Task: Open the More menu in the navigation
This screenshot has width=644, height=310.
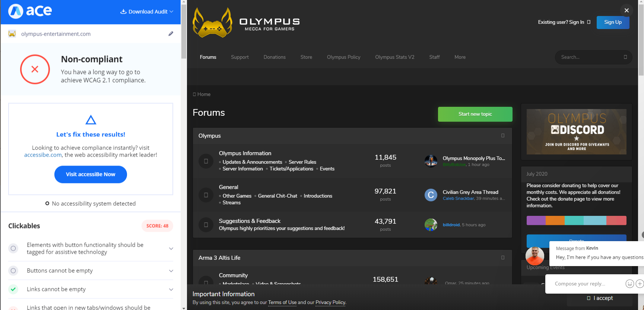Action: click(460, 57)
